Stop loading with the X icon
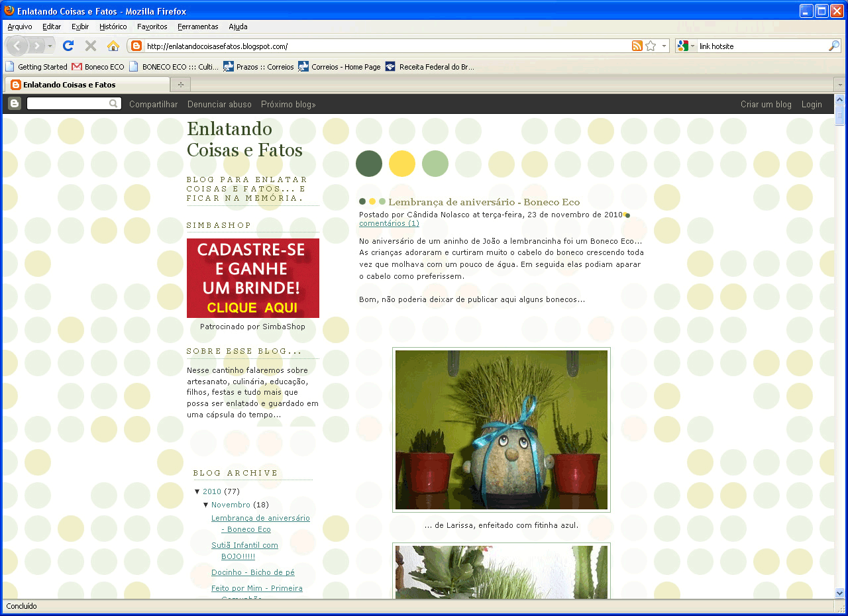 point(91,46)
